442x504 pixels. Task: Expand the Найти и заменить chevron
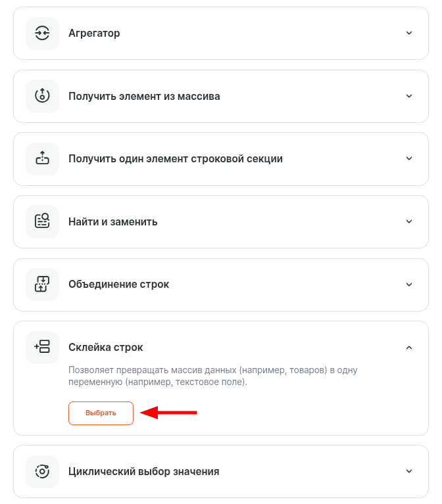coord(409,221)
